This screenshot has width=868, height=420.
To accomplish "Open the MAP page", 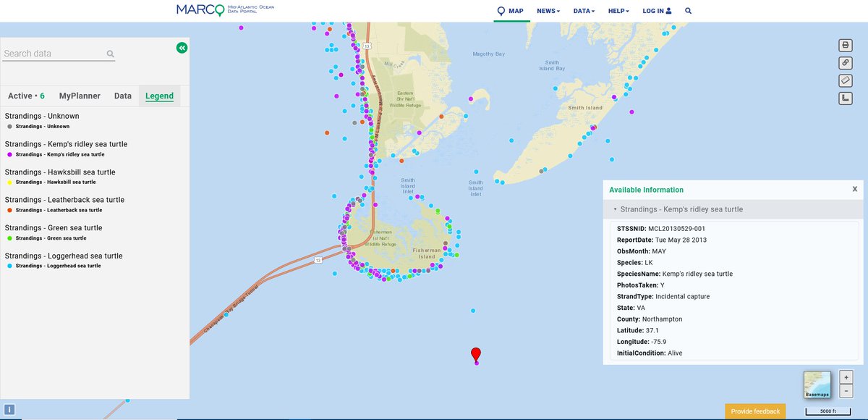I will pyautogui.click(x=511, y=11).
